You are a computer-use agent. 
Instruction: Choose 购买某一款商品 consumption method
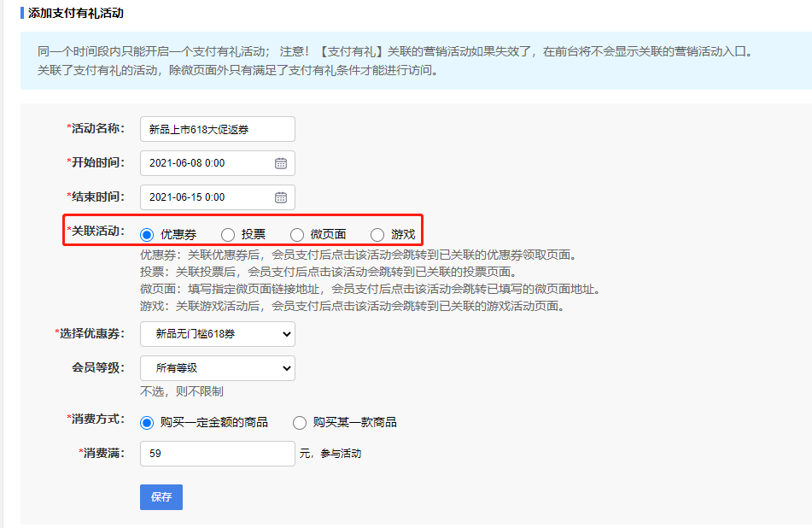[x=300, y=423]
